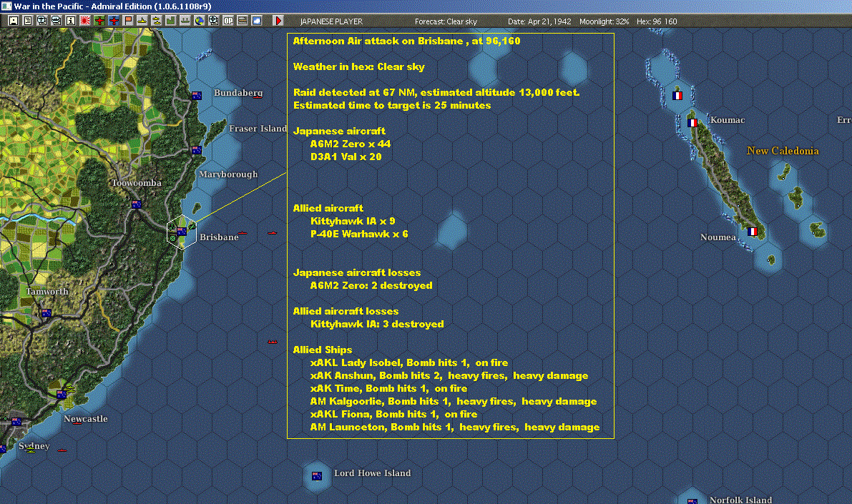Click the green land area toolbar icon

pyautogui.click(x=171, y=21)
